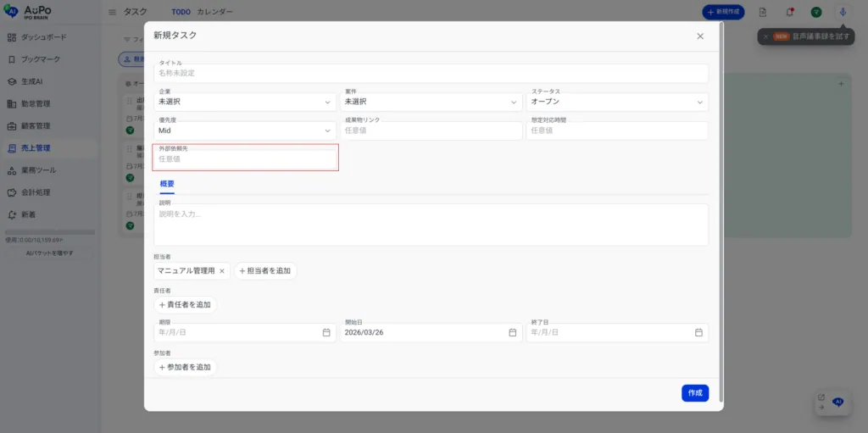Click the 音声議事録を試す tooltip text
Viewport: 868px width, 433px height.
coord(821,36)
